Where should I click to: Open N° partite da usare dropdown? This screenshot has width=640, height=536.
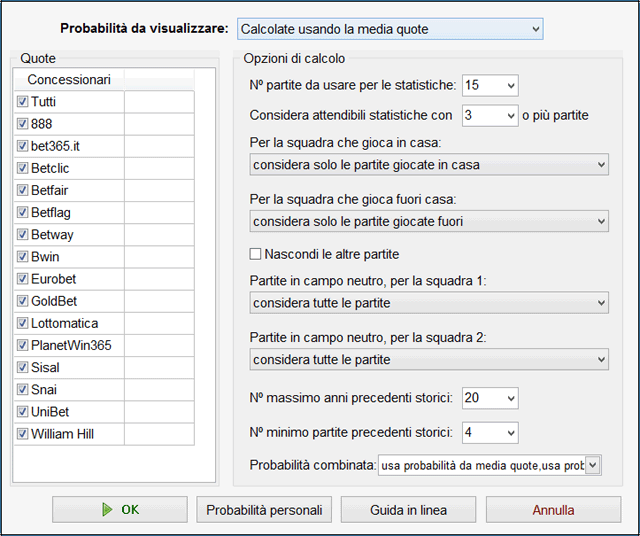490,85
